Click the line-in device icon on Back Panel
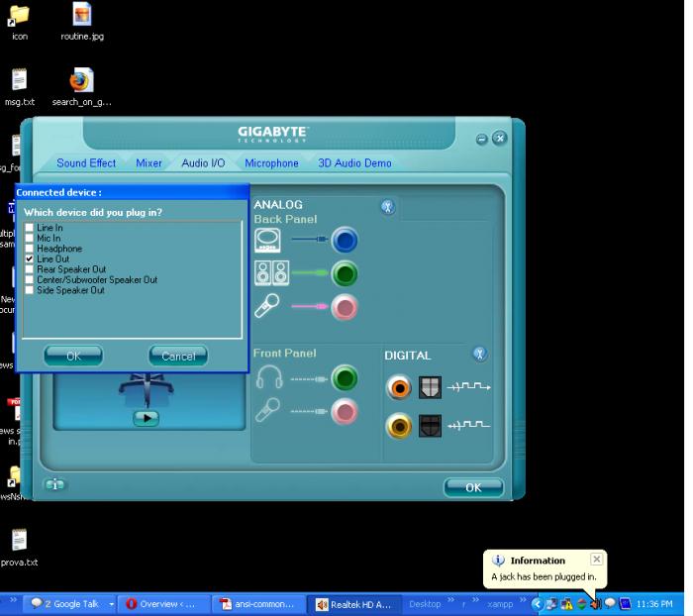The width and height of the screenshot is (693, 616). point(267,240)
